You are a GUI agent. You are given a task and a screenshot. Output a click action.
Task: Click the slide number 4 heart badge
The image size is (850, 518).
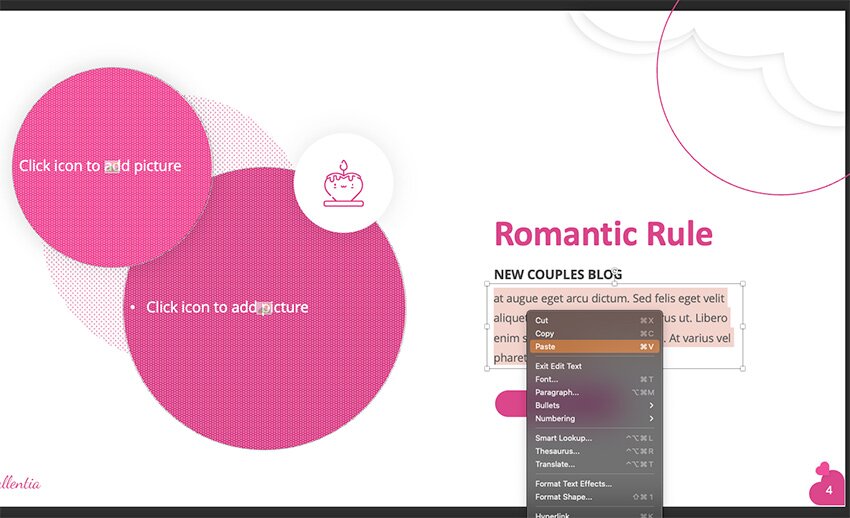(827, 488)
